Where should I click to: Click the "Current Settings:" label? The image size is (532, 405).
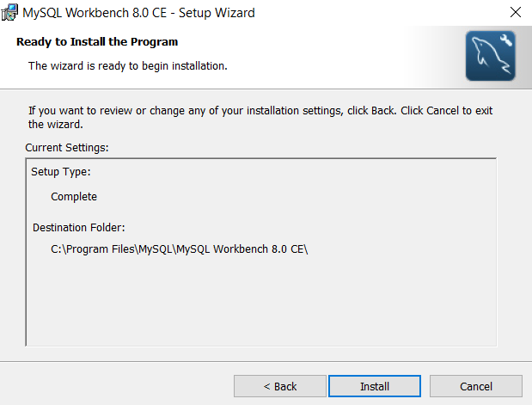pos(67,148)
